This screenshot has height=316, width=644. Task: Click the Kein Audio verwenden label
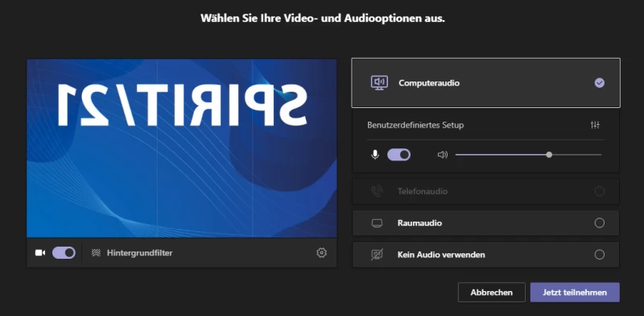point(441,255)
